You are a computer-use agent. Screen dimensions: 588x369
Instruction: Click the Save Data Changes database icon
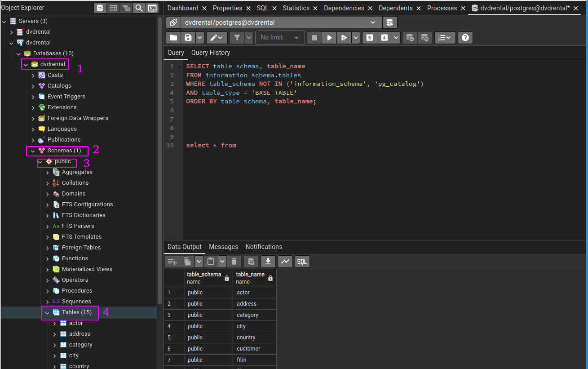click(251, 262)
